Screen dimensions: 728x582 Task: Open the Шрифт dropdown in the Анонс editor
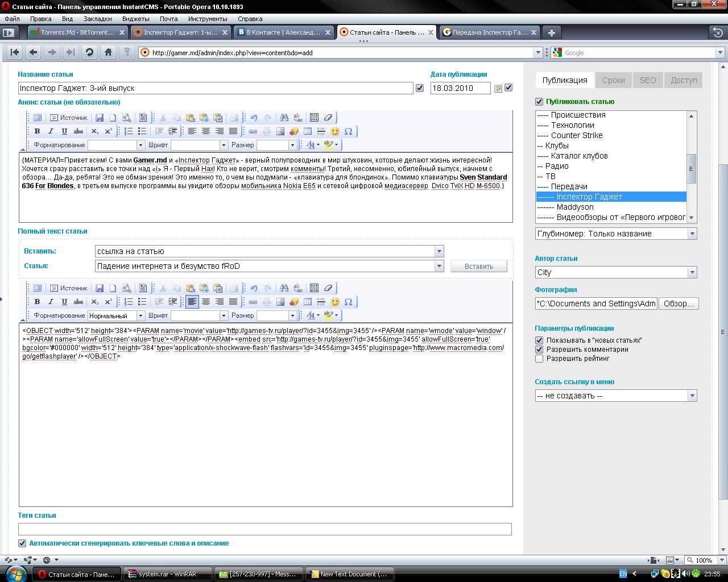click(x=199, y=145)
